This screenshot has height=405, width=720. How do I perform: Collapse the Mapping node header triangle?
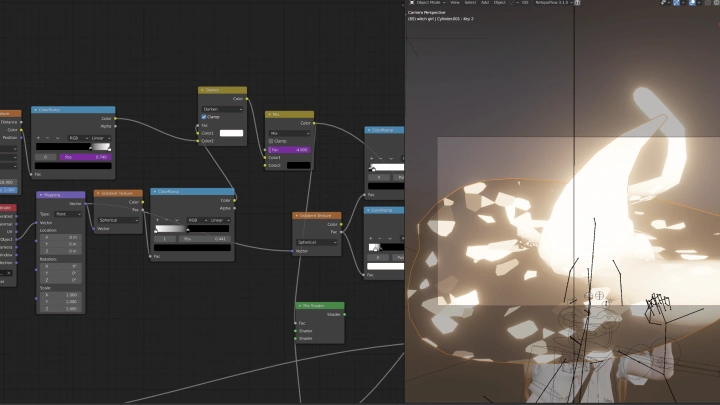coord(41,195)
